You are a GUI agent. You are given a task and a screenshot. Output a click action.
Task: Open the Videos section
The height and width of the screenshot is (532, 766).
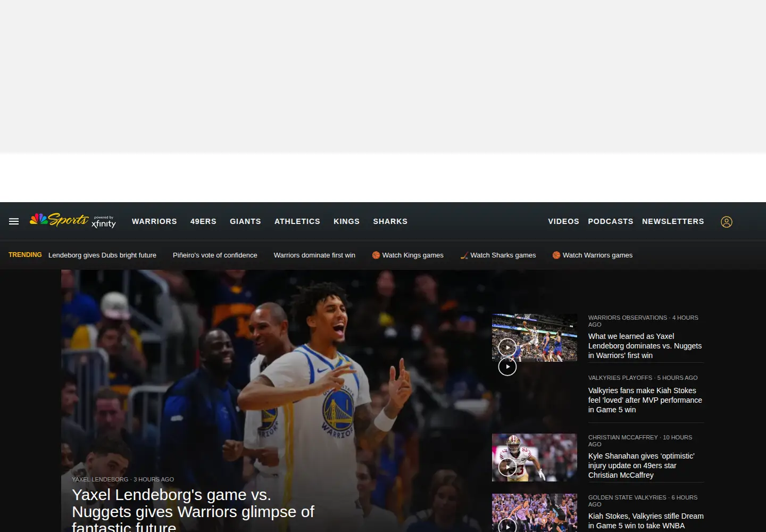click(563, 221)
